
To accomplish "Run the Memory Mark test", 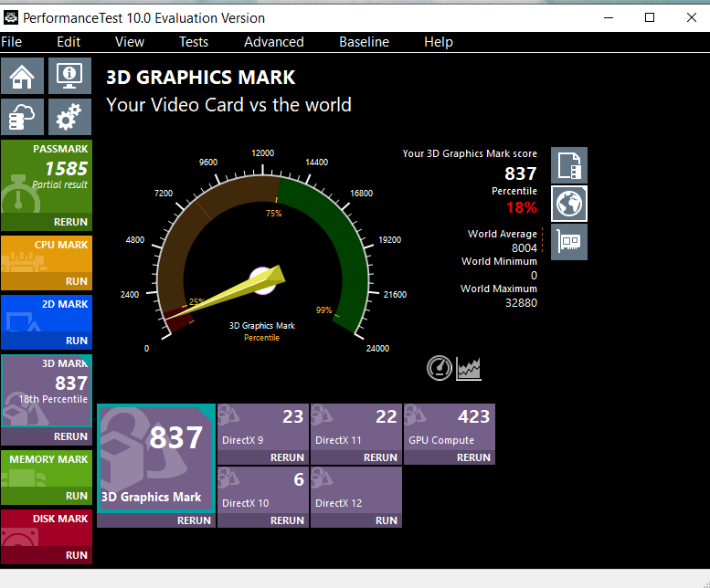I will pyautogui.click(x=47, y=496).
